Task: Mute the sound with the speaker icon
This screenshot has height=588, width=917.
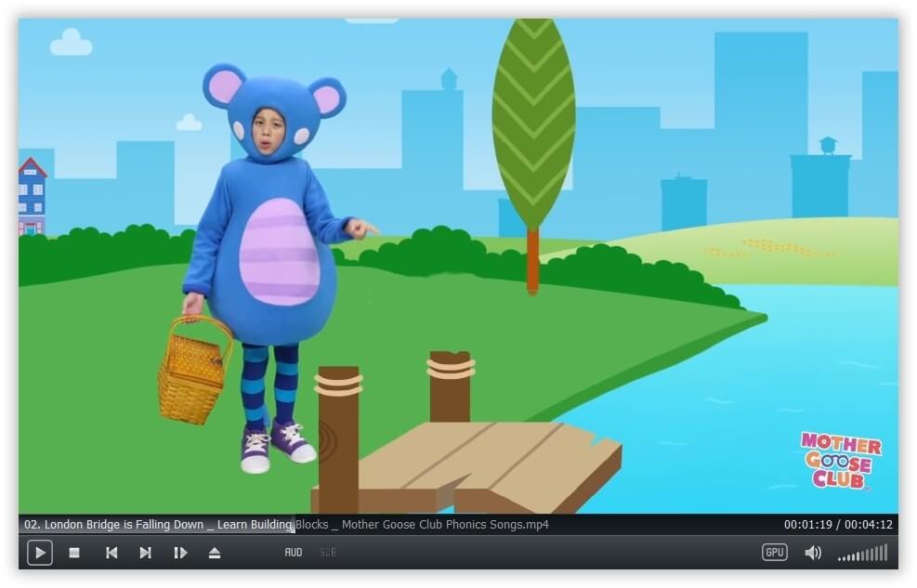Action: tap(812, 553)
